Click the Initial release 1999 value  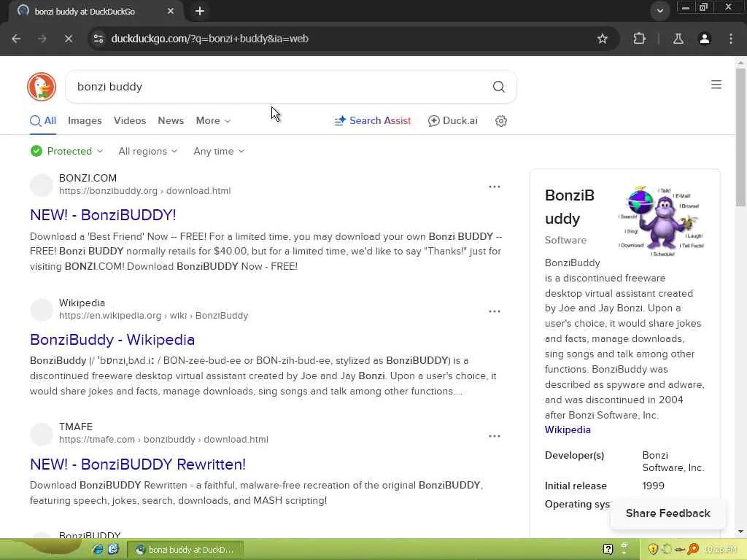653,486
